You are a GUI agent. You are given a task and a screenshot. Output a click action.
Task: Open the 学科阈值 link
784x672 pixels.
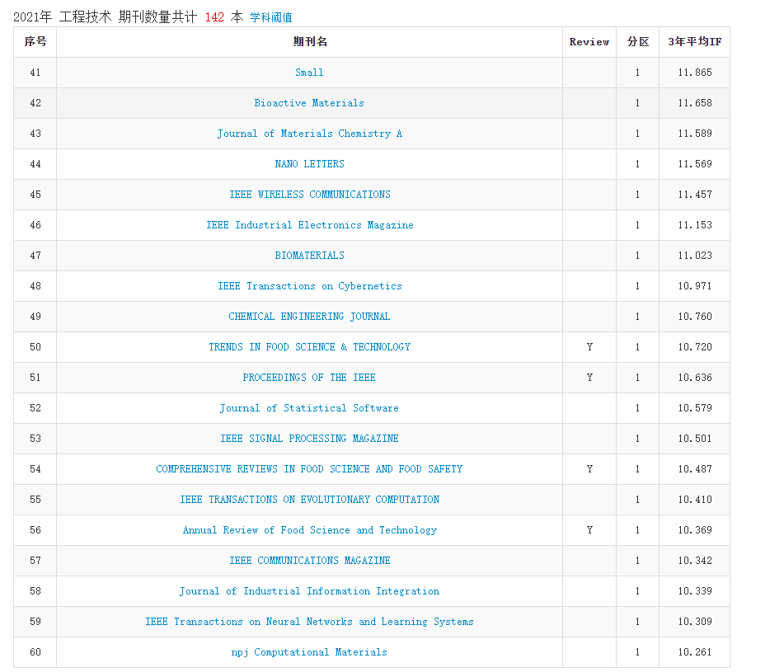(271, 17)
